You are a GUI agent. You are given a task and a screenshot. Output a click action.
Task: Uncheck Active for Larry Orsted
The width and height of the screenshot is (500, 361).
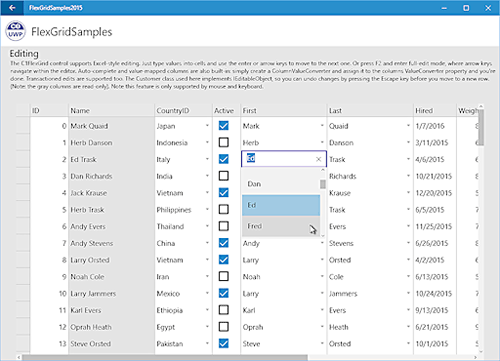tap(223, 260)
